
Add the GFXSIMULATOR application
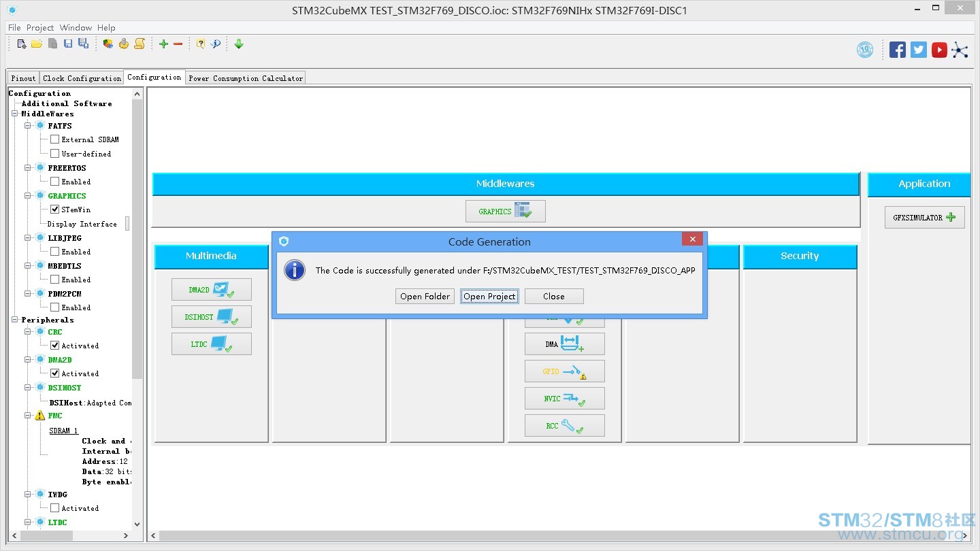click(925, 217)
